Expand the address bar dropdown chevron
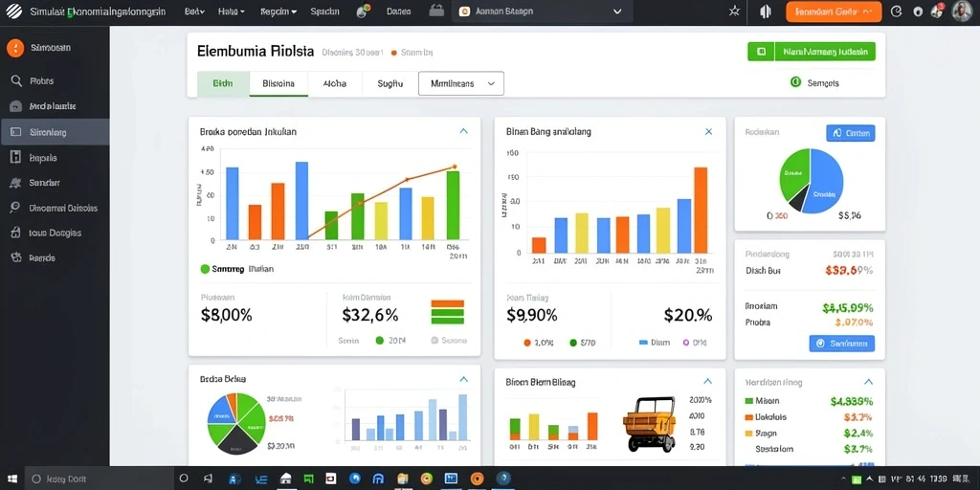 click(618, 11)
